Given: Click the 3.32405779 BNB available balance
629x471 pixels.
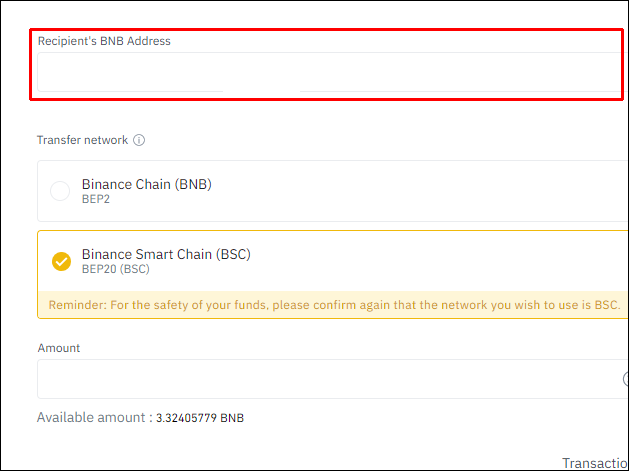Looking at the screenshot, I should [x=200, y=418].
